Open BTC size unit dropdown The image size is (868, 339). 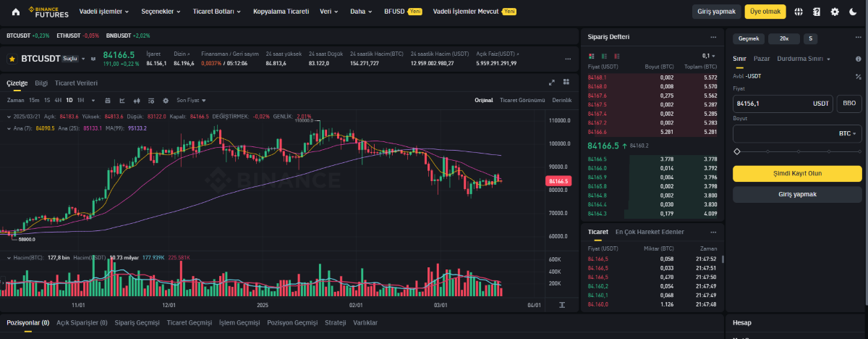[x=847, y=134]
